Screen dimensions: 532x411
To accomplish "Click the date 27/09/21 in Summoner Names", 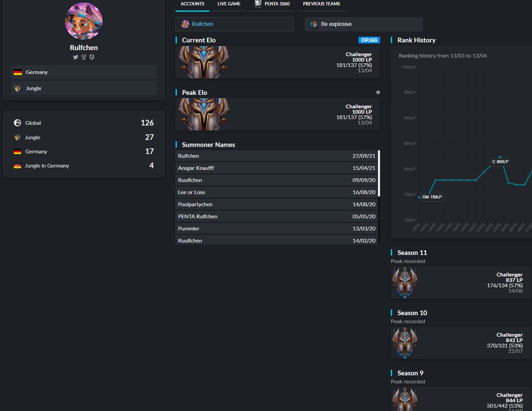I will pos(364,156).
